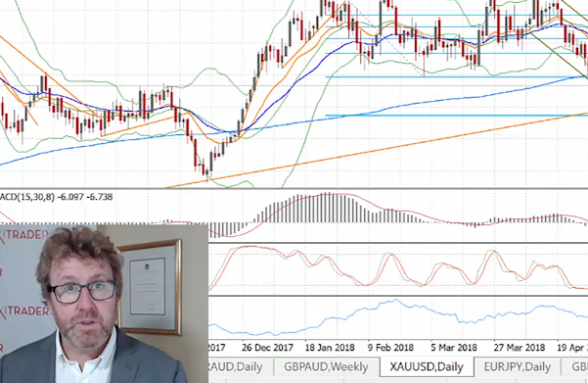Click the 26 Dec 2017 date label
This screenshot has height=383, width=588.
pyautogui.click(x=267, y=348)
